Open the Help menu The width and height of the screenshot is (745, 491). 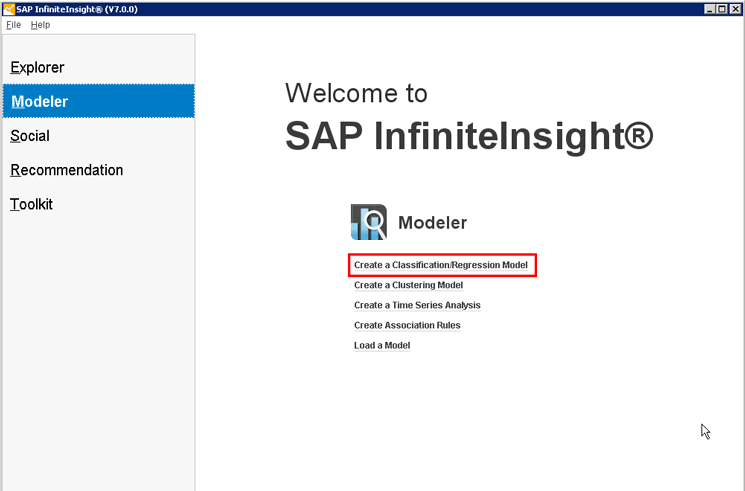pyautogui.click(x=40, y=25)
